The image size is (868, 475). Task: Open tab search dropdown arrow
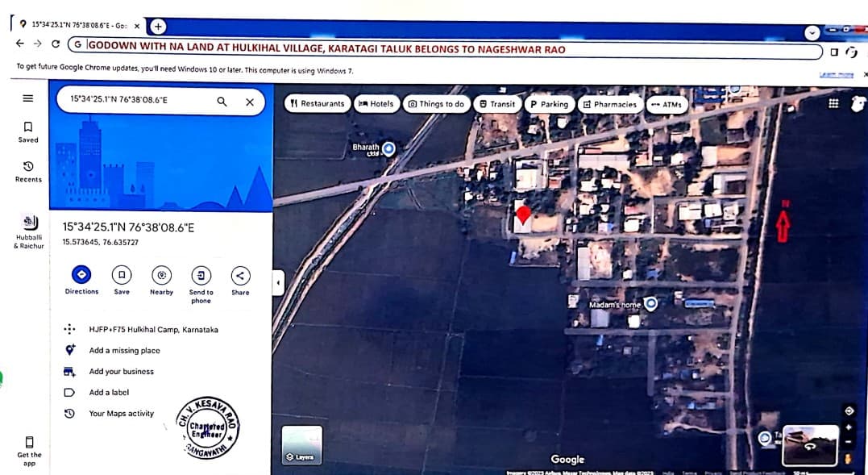[x=812, y=33]
